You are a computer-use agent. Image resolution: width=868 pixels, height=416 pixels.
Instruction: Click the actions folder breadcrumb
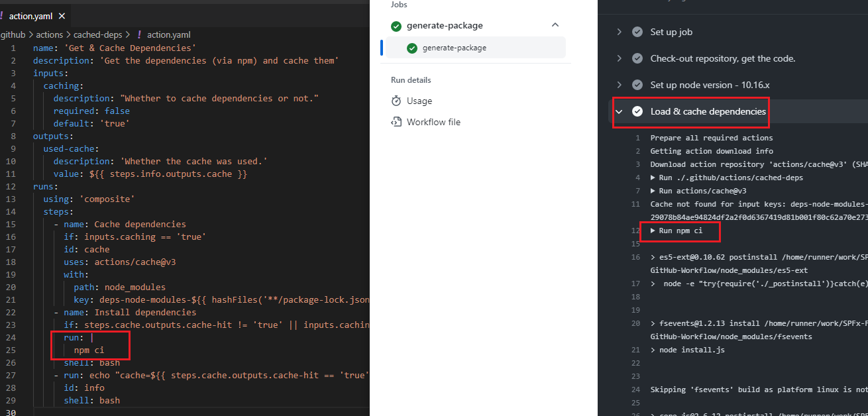50,34
